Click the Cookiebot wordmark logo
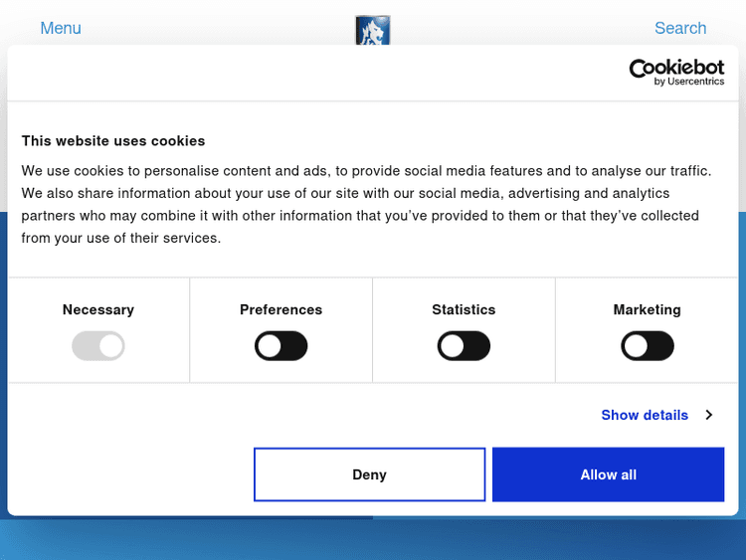 (x=676, y=68)
